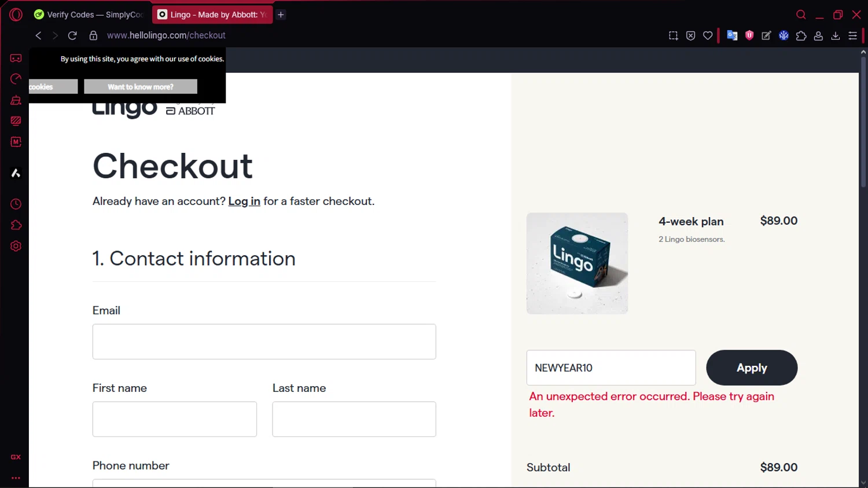
Task: Click the GX logo at sidebar bottom
Action: 16,457
